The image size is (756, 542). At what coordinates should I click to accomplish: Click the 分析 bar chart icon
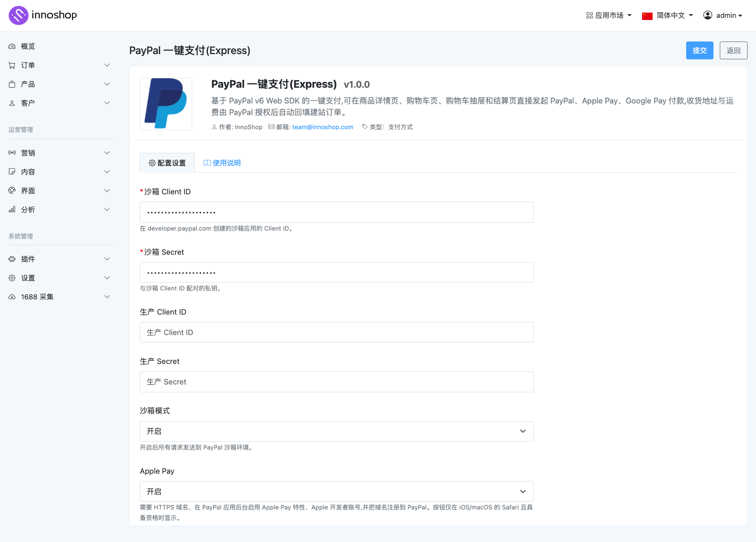pyautogui.click(x=12, y=210)
